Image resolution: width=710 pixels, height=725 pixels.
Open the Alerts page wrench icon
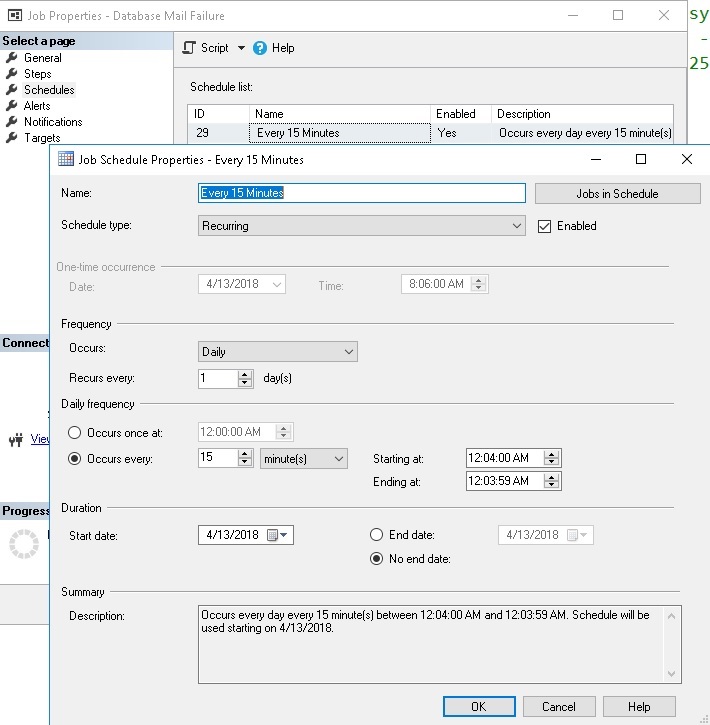[12, 106]
